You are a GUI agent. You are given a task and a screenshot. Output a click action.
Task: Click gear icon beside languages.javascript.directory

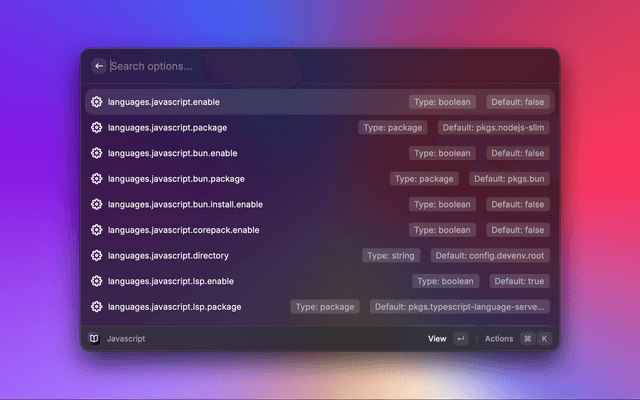(x=96, y=256)
